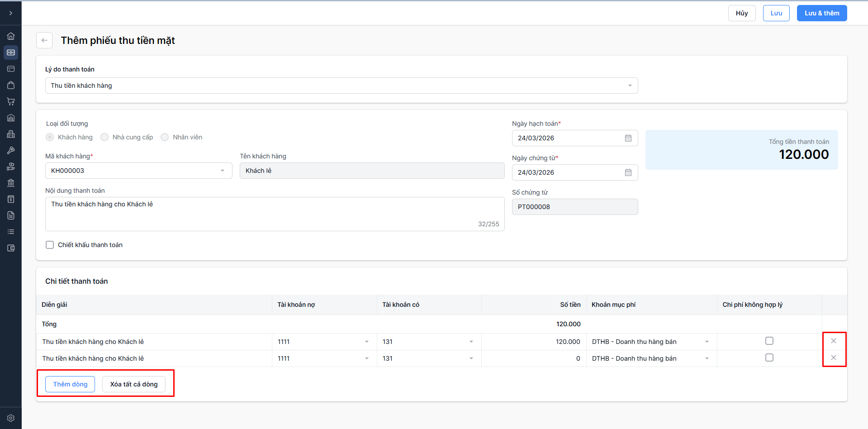
Task: Open calendar for Ngày chứng từ
Action: 628,172
